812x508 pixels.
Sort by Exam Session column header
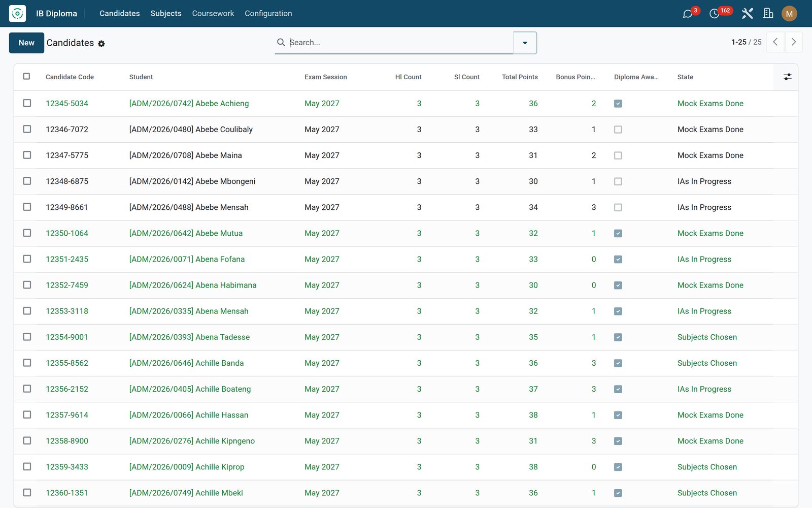326,77
